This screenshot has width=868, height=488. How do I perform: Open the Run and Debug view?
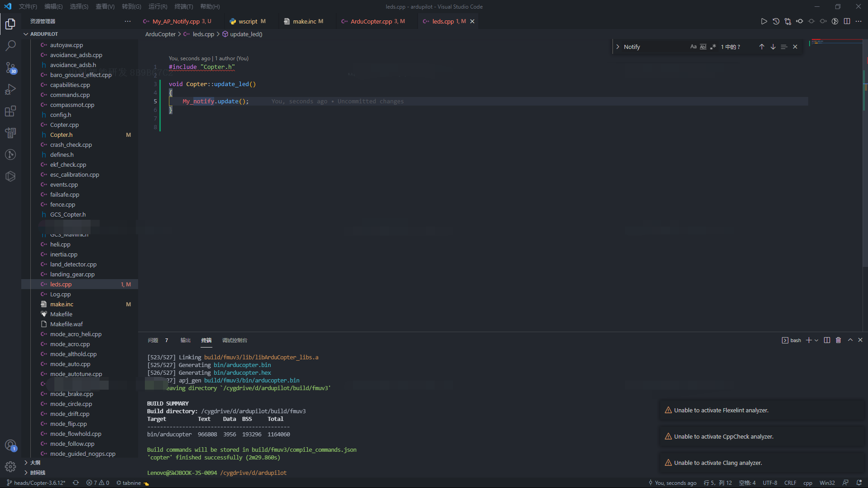coord(10,89)
